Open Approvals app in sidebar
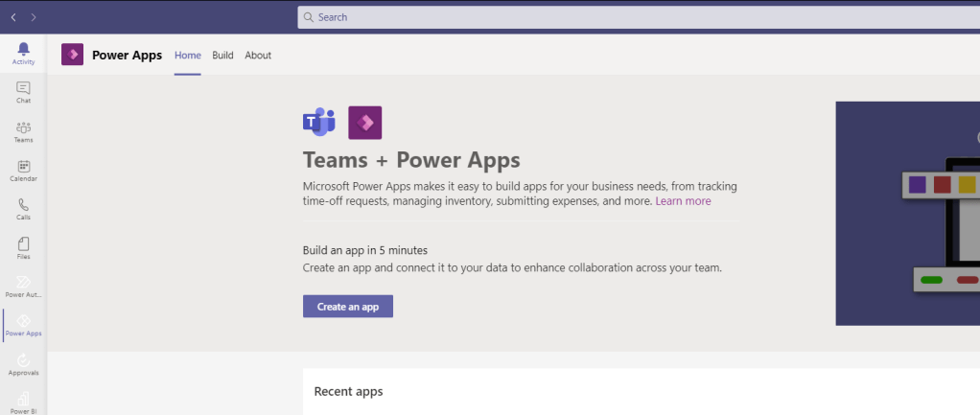Image resolution: width=980 pixels, height=415 pixels. 23,364
